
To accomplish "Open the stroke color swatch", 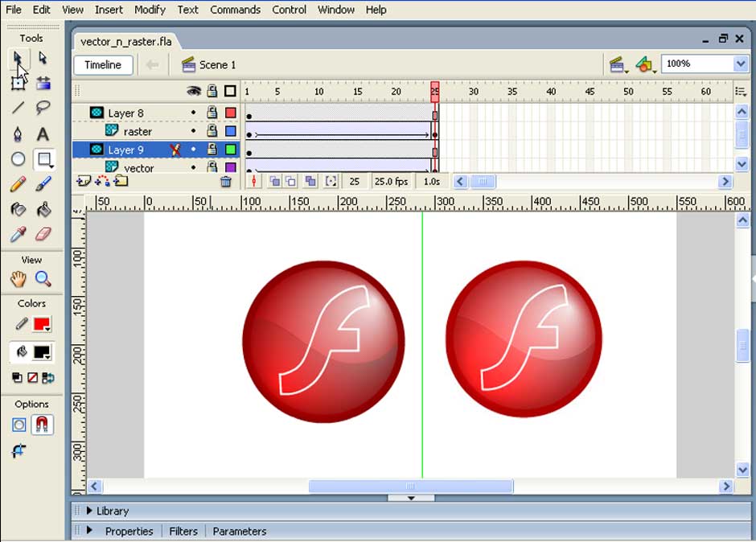I will [42, 324].
